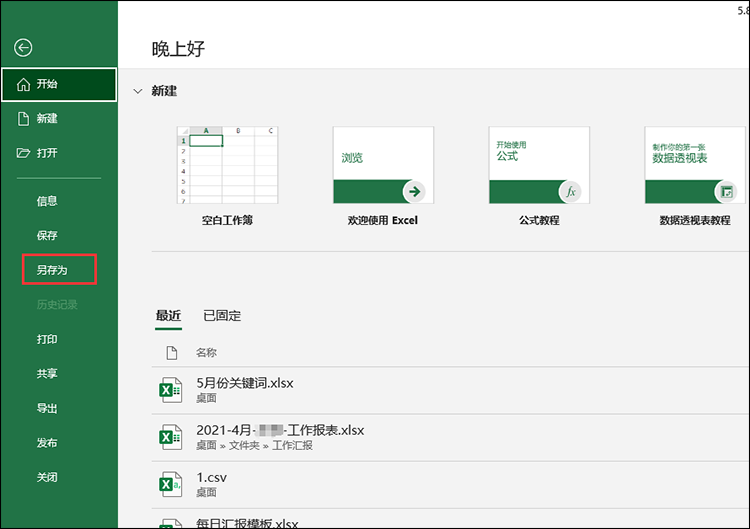Click the fx icon on 公式 template
Screen dimensions: 750x529
click(x=570, y=192)
